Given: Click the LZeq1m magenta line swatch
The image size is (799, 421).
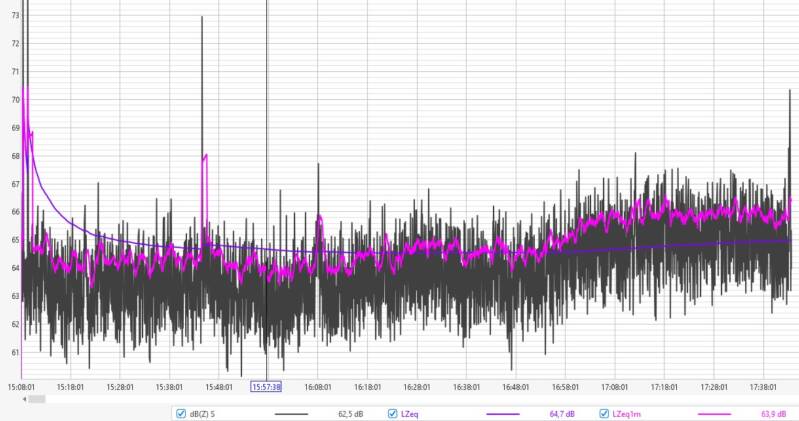Looking at the screenshot, I should pos(714,414).
